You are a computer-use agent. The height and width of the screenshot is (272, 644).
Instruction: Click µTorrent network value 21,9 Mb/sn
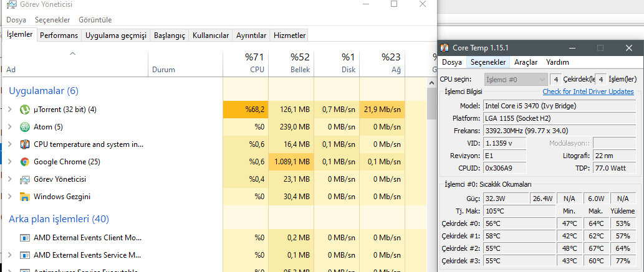382,110
